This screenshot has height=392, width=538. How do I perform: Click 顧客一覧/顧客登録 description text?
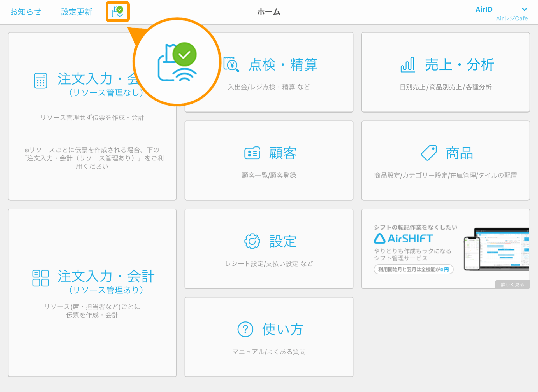(269, 175)
